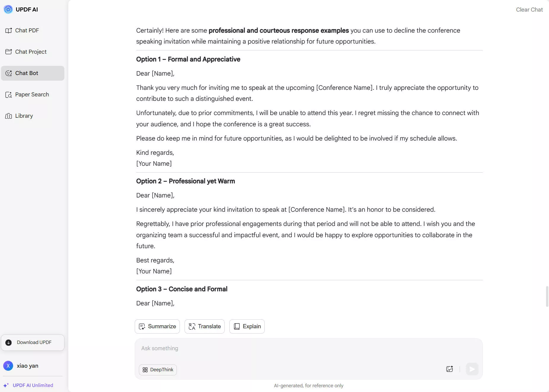Click the Translate language icon

[x=192, y=326]
